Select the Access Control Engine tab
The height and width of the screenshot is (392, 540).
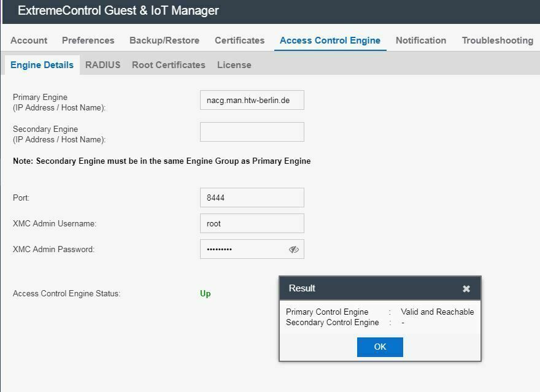coord(330,40)
